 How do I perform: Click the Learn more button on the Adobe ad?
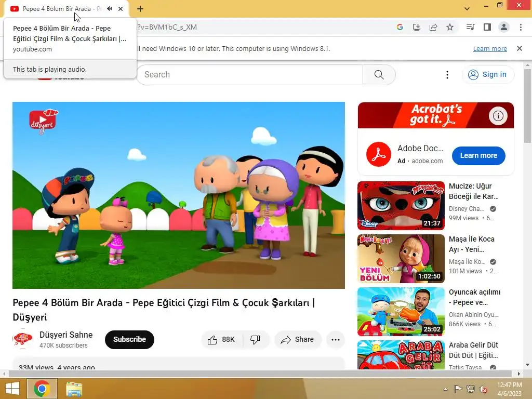coord(478,156)
